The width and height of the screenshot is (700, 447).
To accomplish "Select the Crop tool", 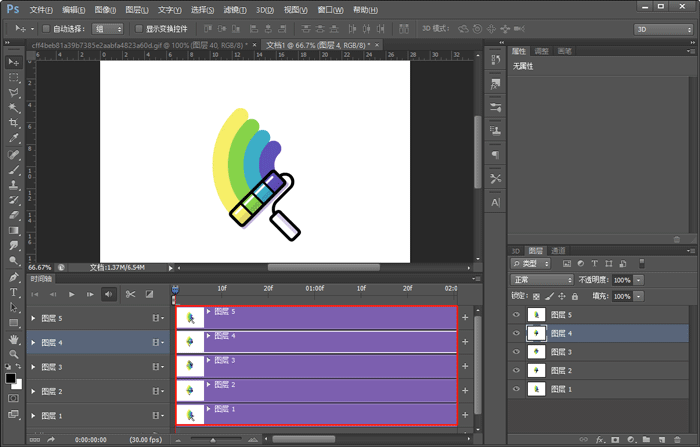I will pyautogui.click(x=13, y=123).
